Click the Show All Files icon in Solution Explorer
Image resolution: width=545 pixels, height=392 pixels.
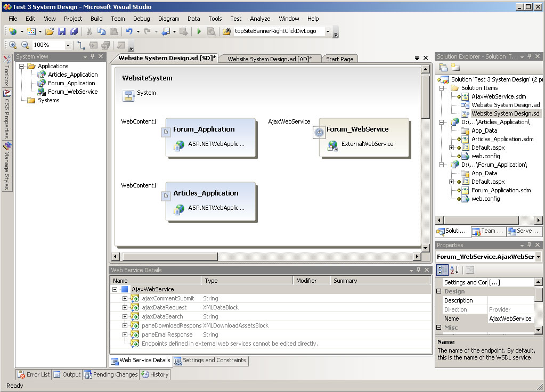(x=455, y=68)
